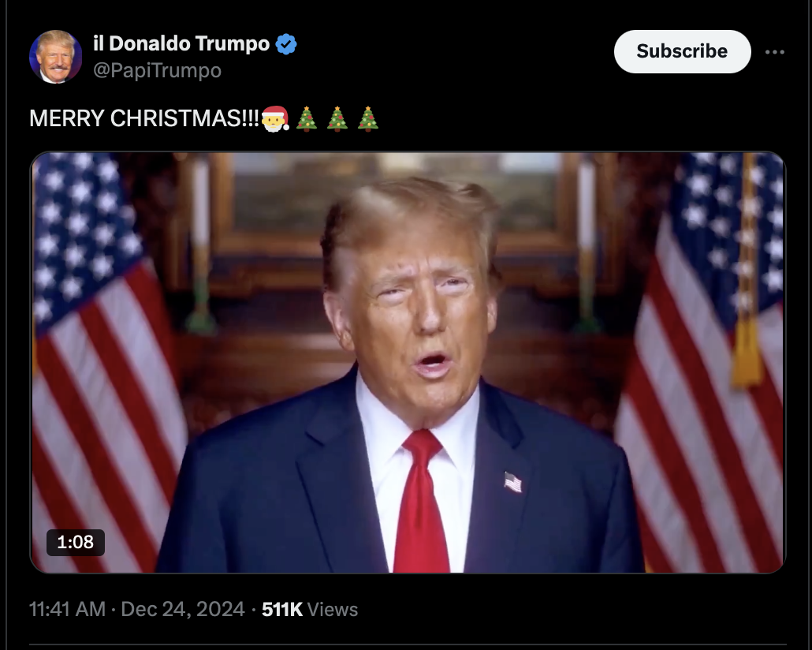Click the red tie in the video

(x=421, y=502)
